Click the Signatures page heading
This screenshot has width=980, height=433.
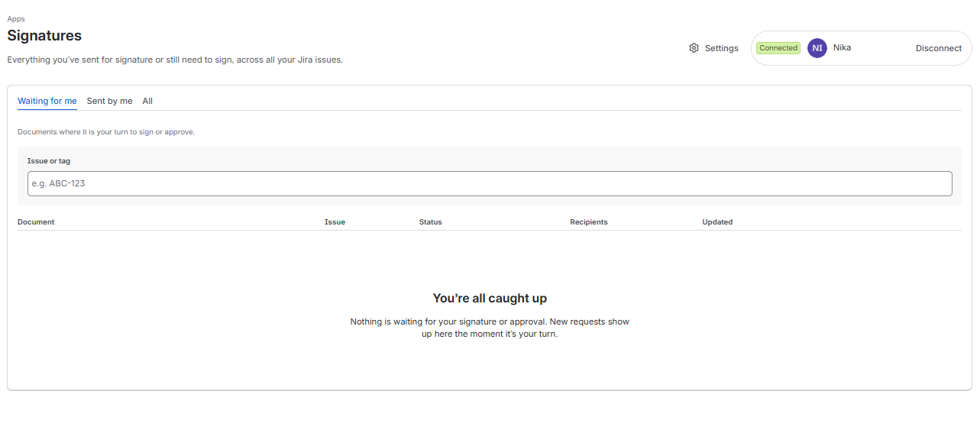pyautogui.click(x=44, y=35)
